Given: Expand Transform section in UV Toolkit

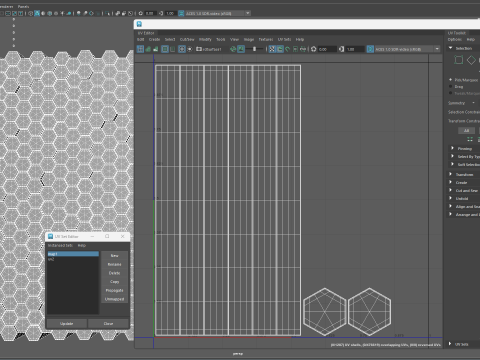Looking at the screenshot, I should coord(450,174).
